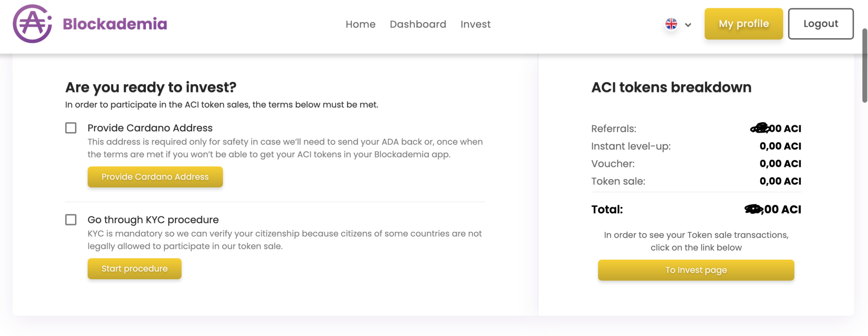Click the Logout button
Image resolution: width=868 pixels, height=336 pixels.
(820, 24)
